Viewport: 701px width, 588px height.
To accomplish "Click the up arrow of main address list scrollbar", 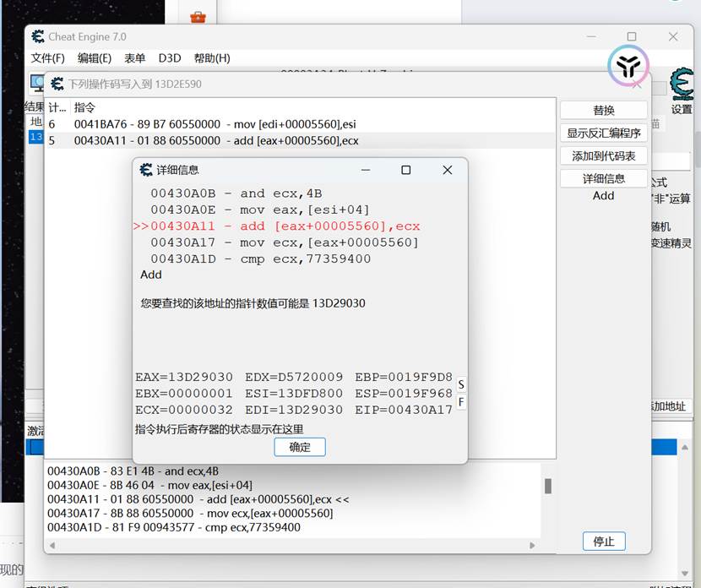I will 685,448.
